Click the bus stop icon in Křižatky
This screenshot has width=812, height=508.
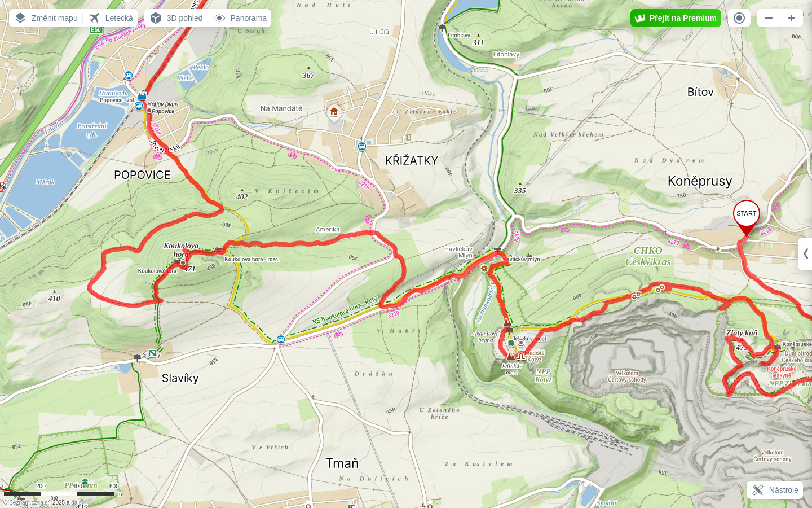click(x=362, y=147)
